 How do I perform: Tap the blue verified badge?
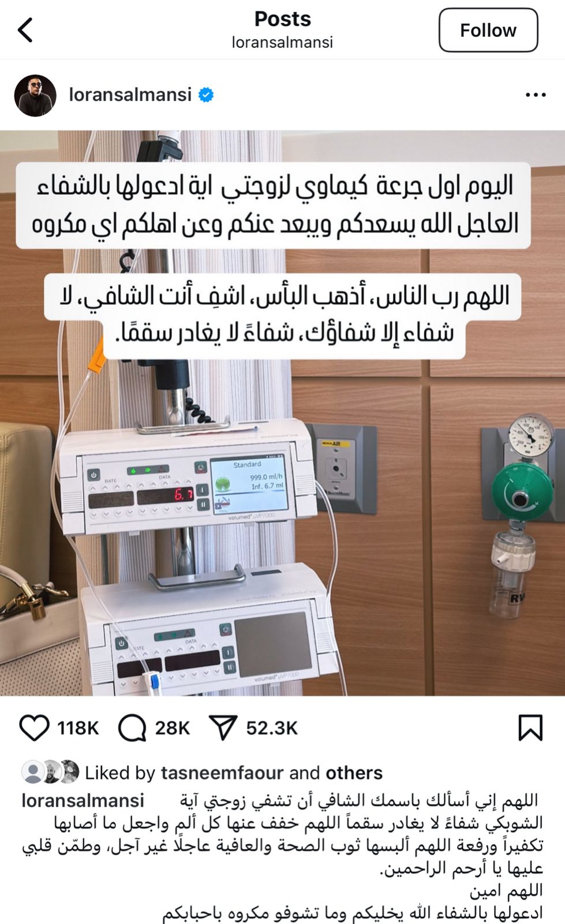point(206,95)
